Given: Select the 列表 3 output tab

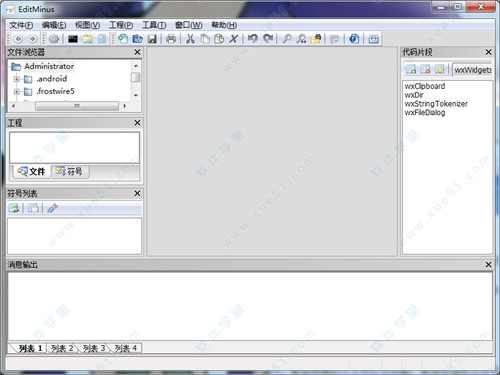Looking at the screenshot, I should [94, 348].
